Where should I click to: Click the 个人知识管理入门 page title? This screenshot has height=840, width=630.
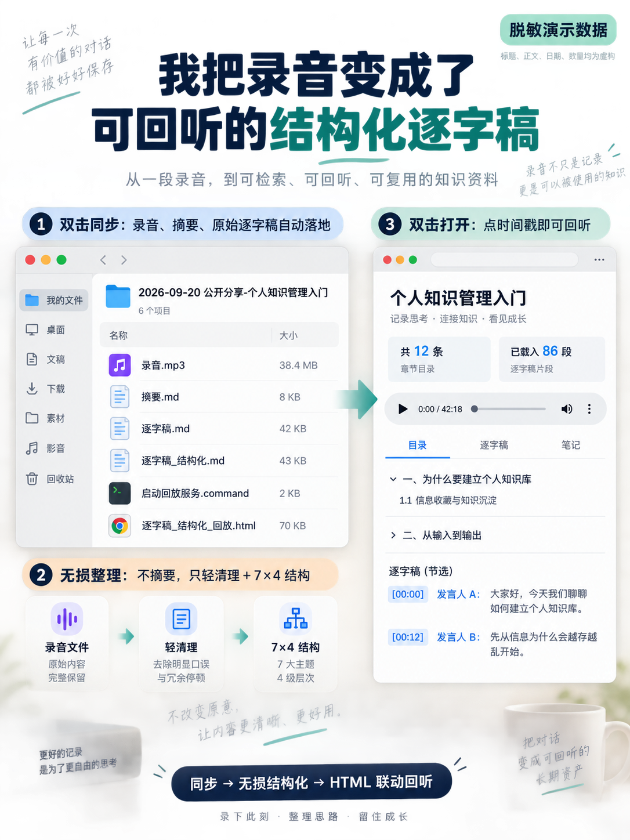(458, 298)
